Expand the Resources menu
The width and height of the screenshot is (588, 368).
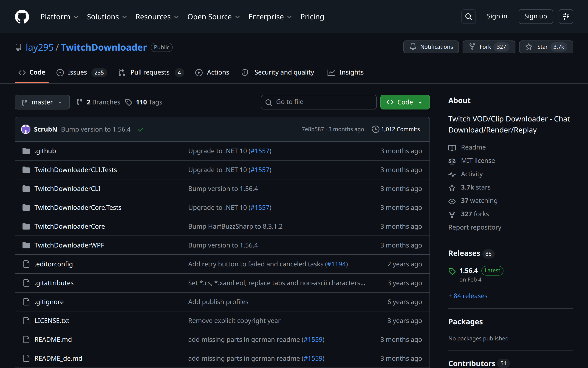157,17
